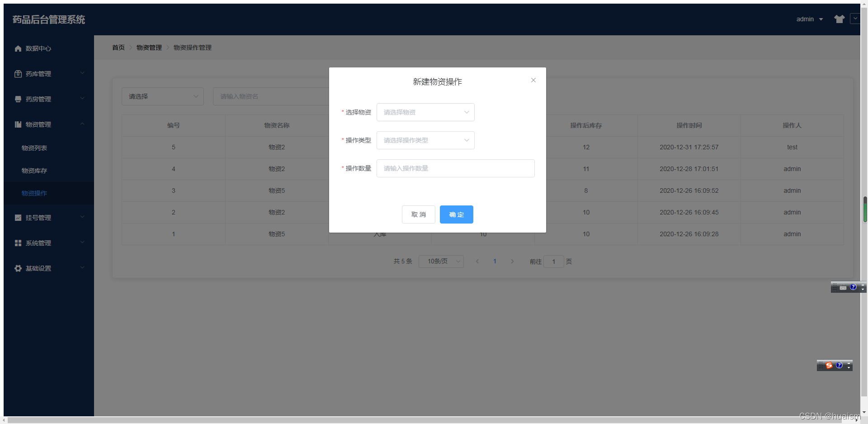Expand the 基础设置 menu chevron
The image size is (868, 424).
(82, 267)
